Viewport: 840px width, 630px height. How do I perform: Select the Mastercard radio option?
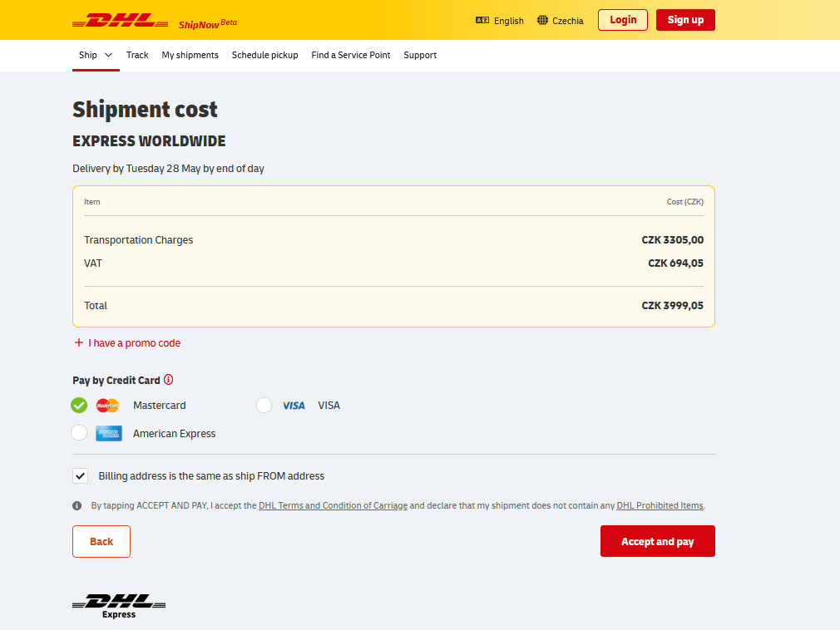point(79,406)
